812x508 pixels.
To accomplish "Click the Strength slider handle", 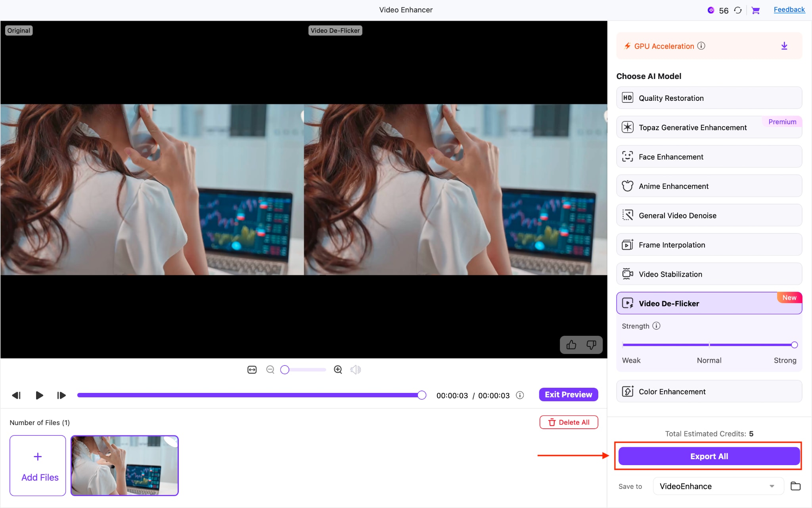I will point(794,345).
